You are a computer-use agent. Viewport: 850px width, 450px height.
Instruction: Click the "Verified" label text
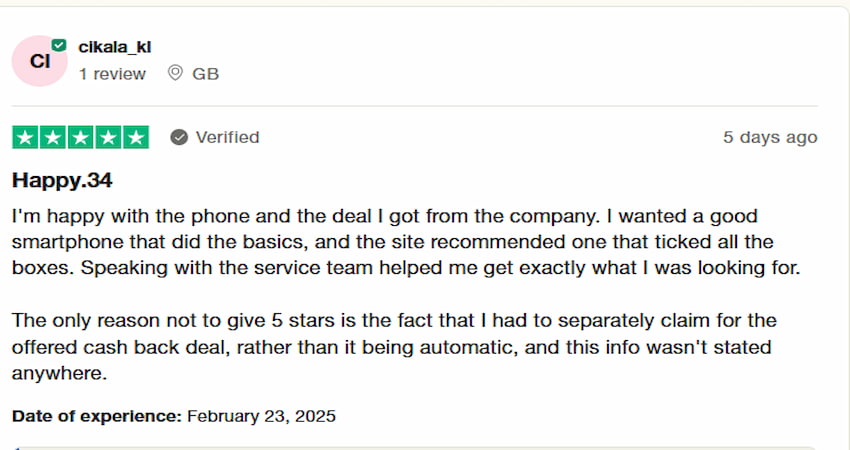pyautogui.click(x=227, y=138)
